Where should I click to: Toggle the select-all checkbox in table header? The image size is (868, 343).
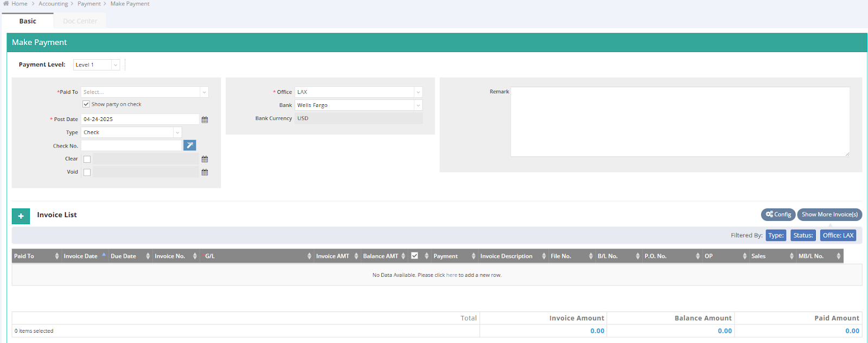coord(414,256)
